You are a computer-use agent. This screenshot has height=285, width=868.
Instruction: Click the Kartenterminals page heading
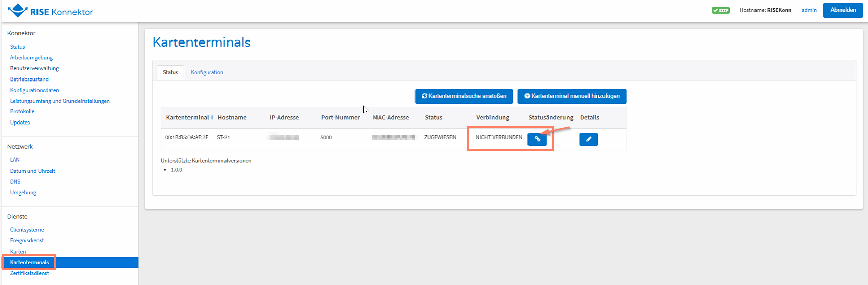pyautogui.click(x=202, y=42)
